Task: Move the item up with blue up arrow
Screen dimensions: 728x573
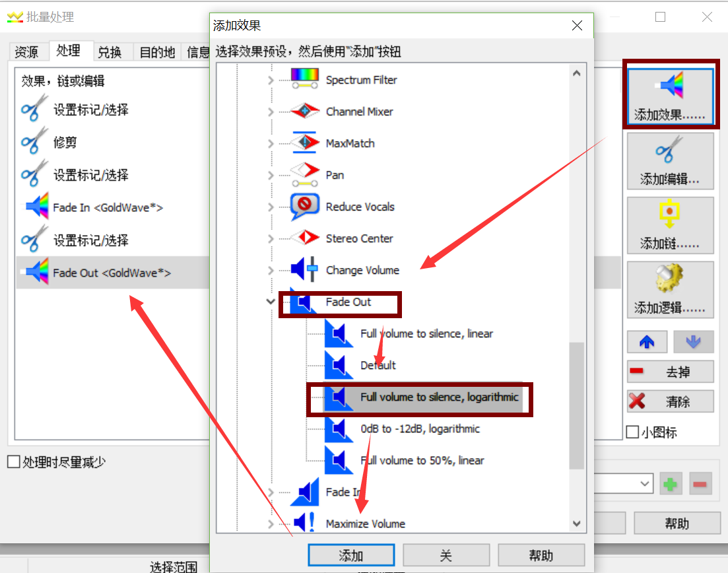Action: (x=647, y=342)
